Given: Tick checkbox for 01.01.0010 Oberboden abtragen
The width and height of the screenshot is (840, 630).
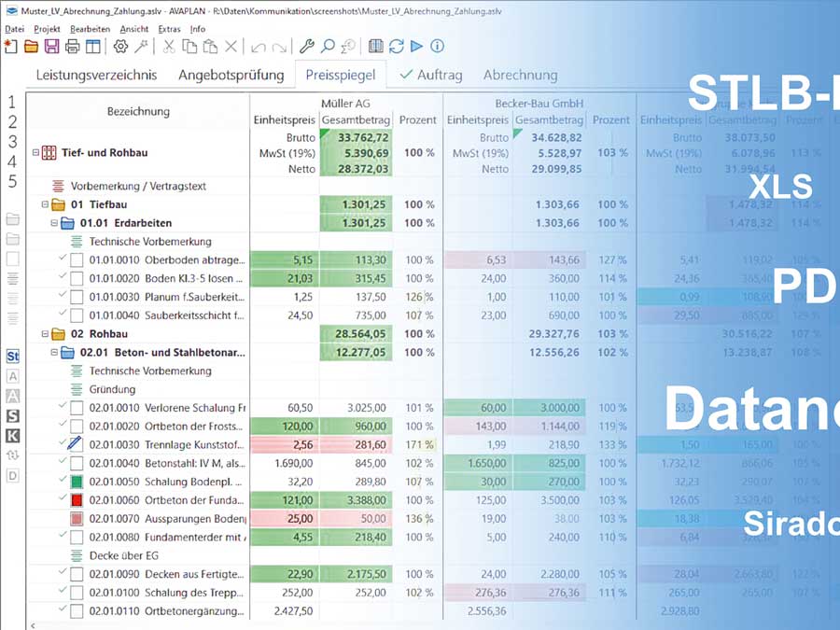Looking at the screenshot, I should (x=77, y=260).
